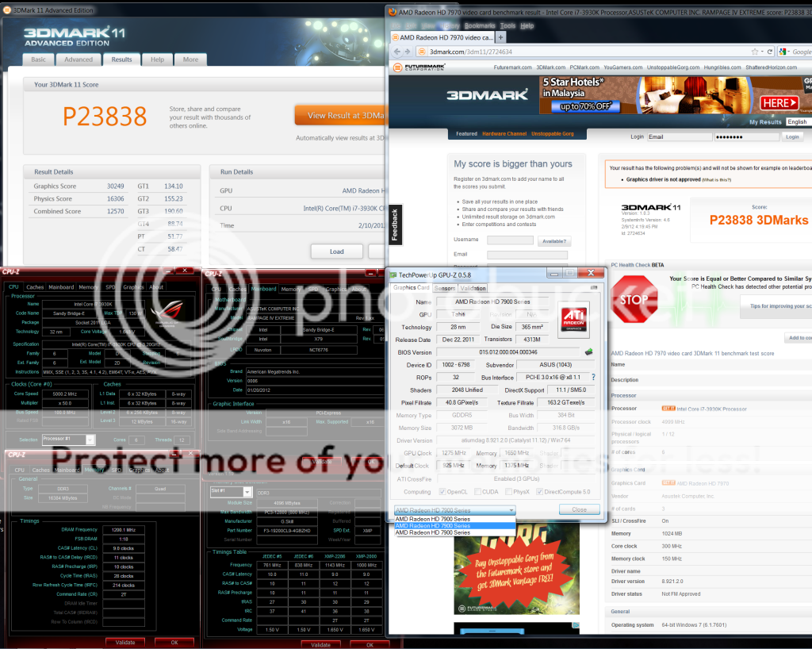Click the Firefox icon in the browser title bar
This screenshot has height=649, width=812.
tap(393, 12)
